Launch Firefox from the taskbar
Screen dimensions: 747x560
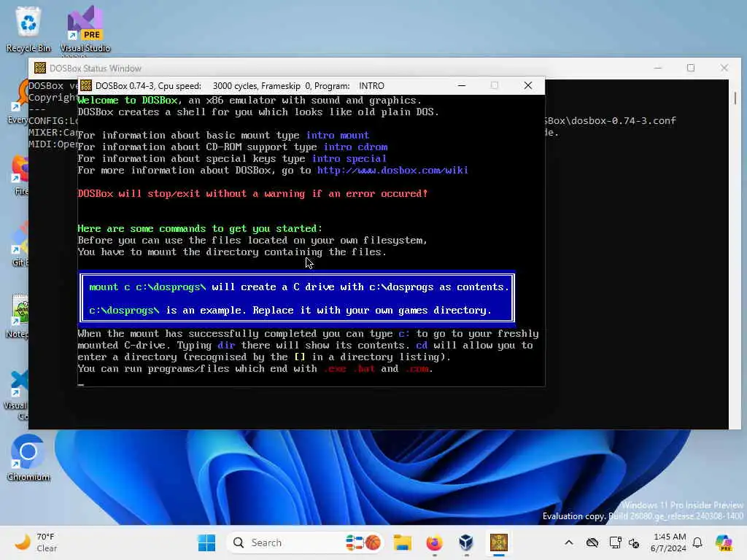434,542
